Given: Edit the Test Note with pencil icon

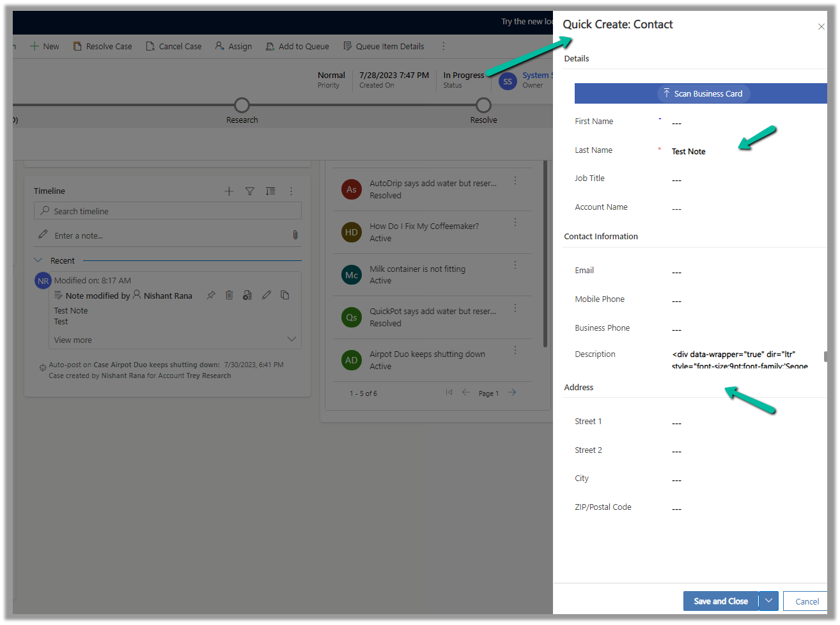Looking at the screenshot, I should coord(267,295).
